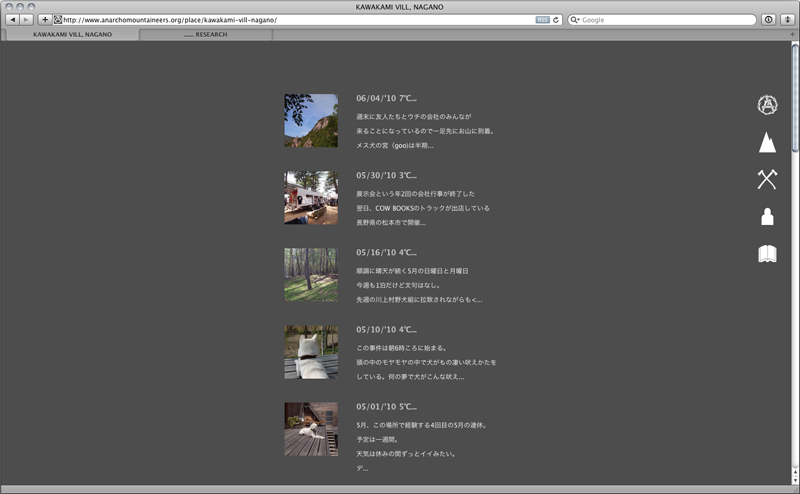Click the anarchy wreath logo icon
Viewport: 800px width, 494px height.
(x=767, y=105)
